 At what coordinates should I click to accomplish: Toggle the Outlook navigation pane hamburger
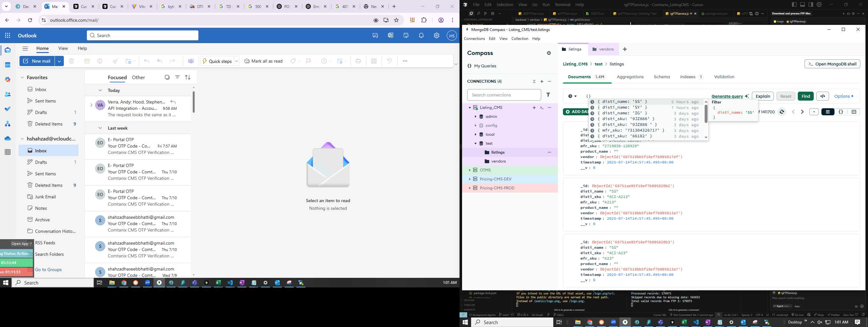coord(25,49)
